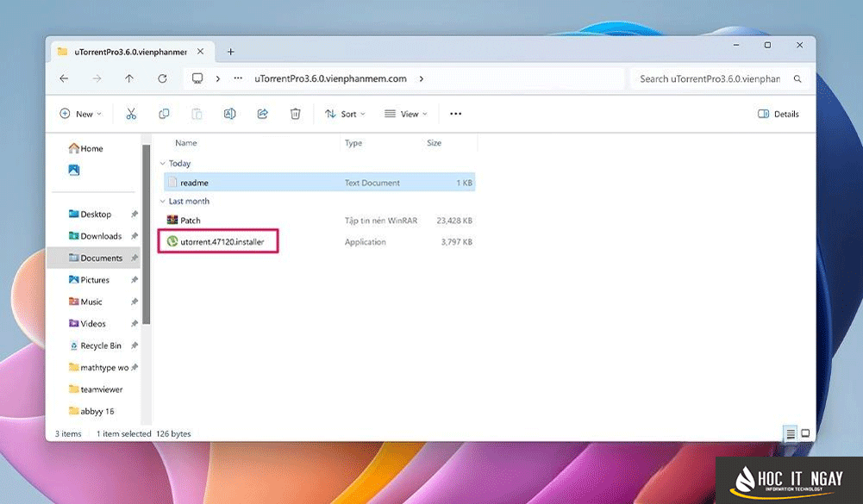Add a new tab
Image resolution: width=863 pixels, height=504 pixels.
[230, 52]
